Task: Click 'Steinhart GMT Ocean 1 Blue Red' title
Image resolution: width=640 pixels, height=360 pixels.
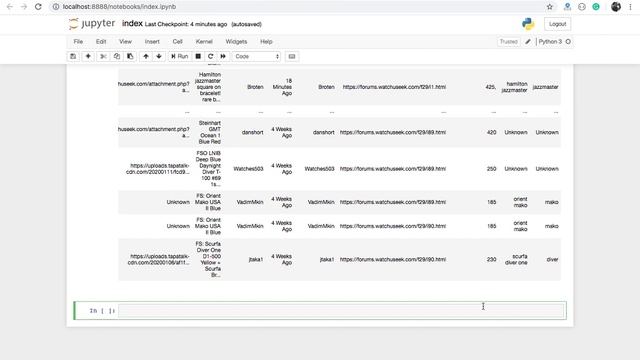Action: (x=210, y=132)
